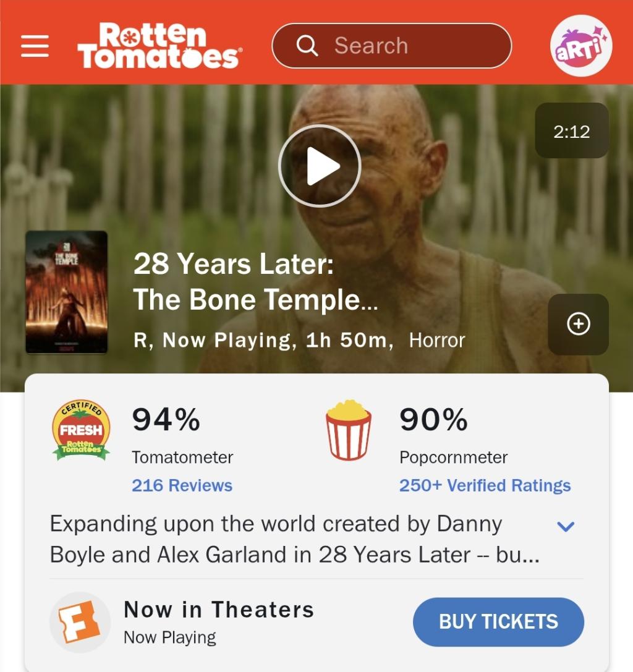Screen dimensions: 633x672
Task: Tap the truncated Expanding upon the world text
Action: [x=295, y=539]
